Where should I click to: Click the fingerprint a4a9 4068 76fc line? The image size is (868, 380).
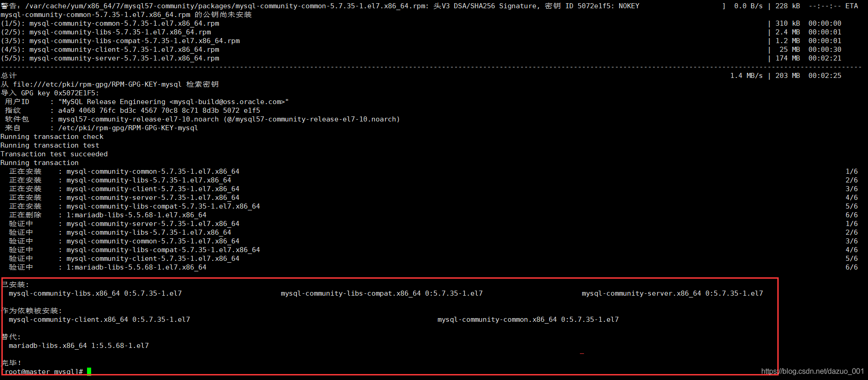tap(132, 110)
